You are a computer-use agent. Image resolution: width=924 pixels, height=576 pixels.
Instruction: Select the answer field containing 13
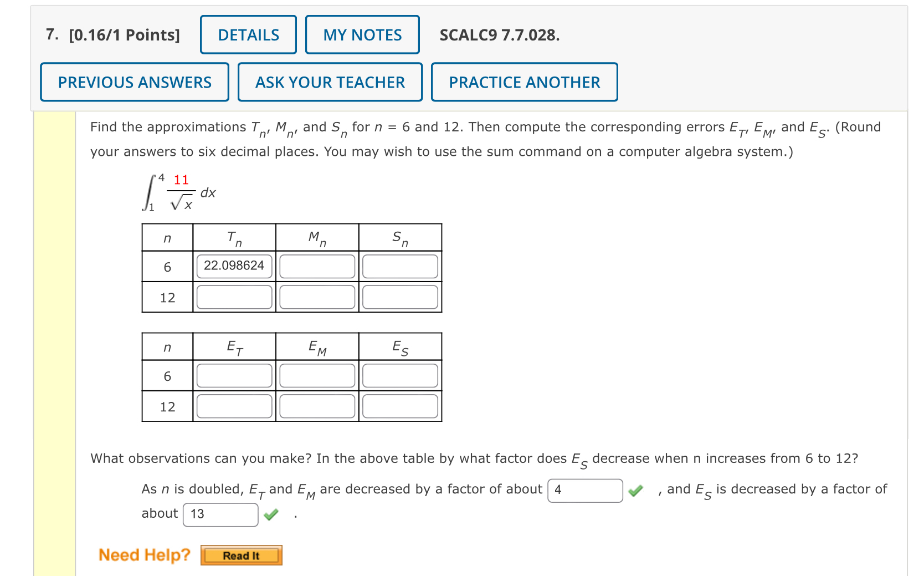tap(219, 515)
